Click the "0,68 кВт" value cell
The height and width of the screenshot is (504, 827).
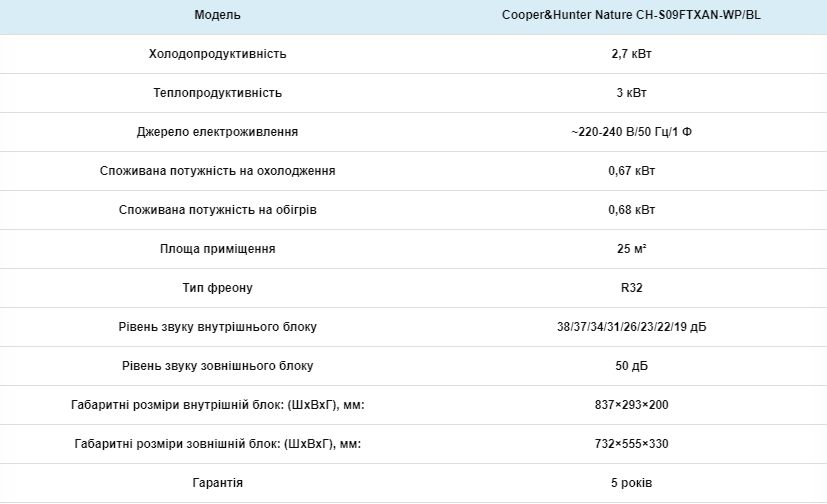click(x=631, y=210)
